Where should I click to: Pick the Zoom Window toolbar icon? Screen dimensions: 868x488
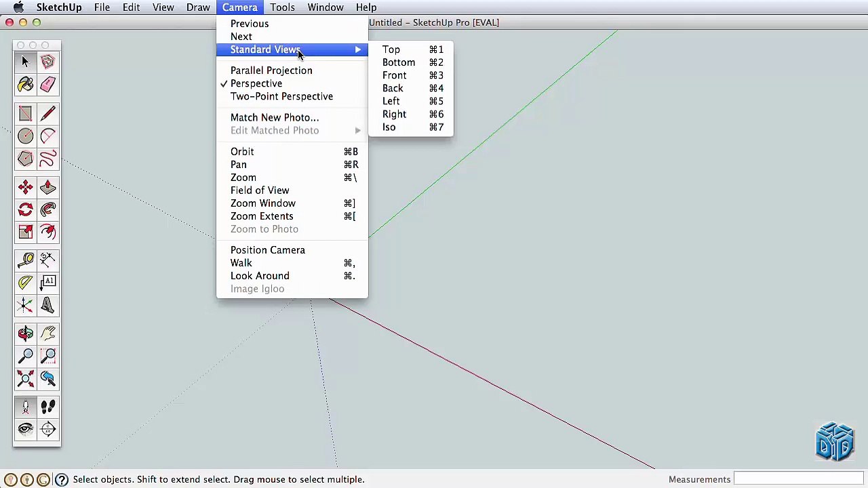click(x=47, y=356)
